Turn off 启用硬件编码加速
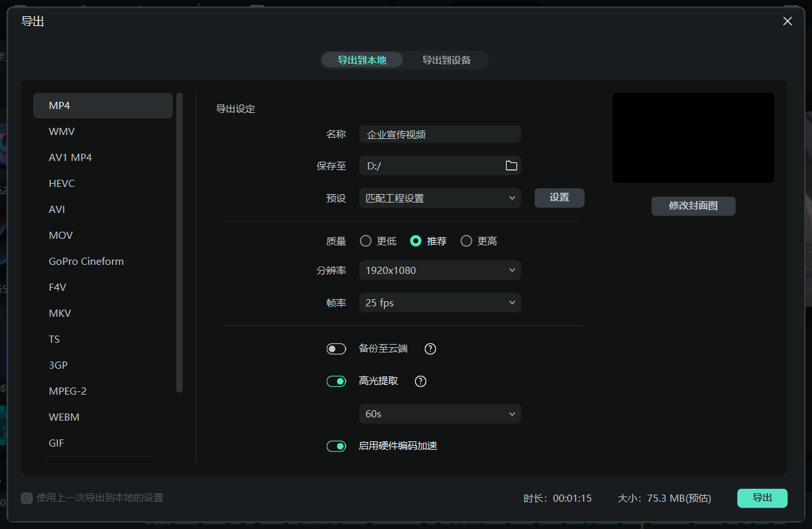The image size is (812, 529). point(336,446)
